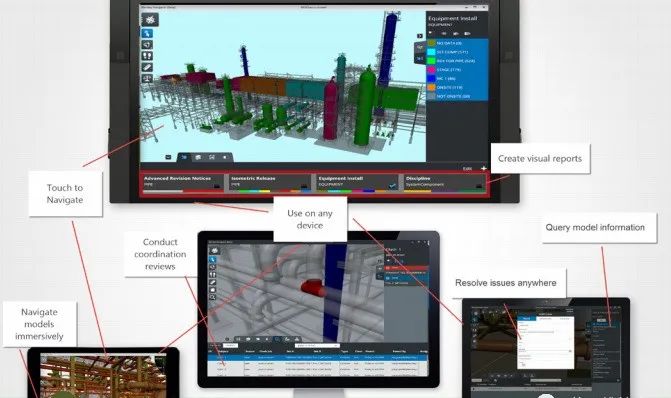Click the Edit button above report cards
Viewport: 671px width, 398px height.
467,169
